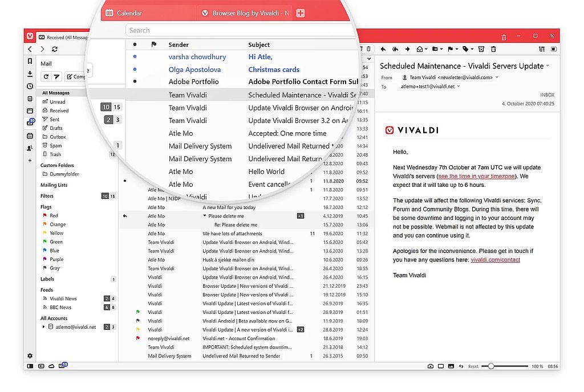Open the Downloads panel icon
The image size is (584, 392).
(x=30, y=73)
